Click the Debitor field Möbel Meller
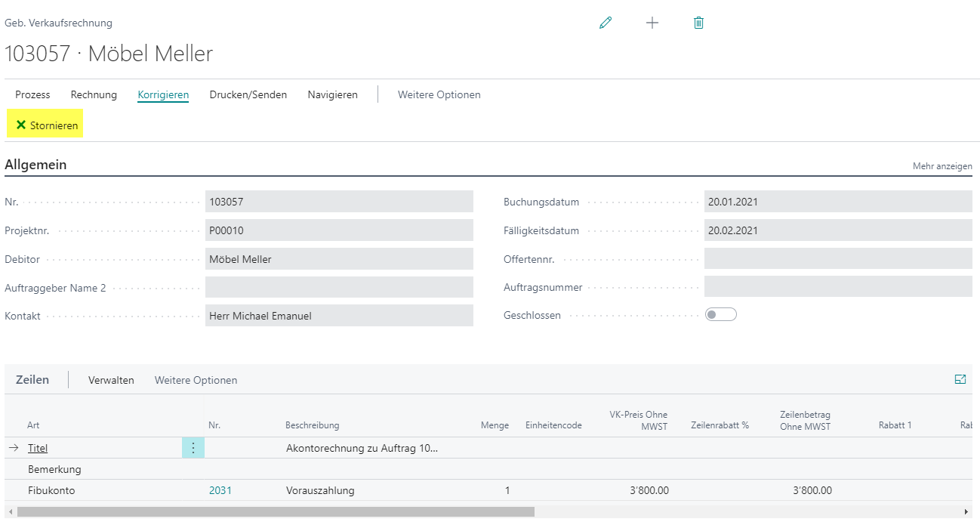The image size is (980, 525). (x=339, y=259)
